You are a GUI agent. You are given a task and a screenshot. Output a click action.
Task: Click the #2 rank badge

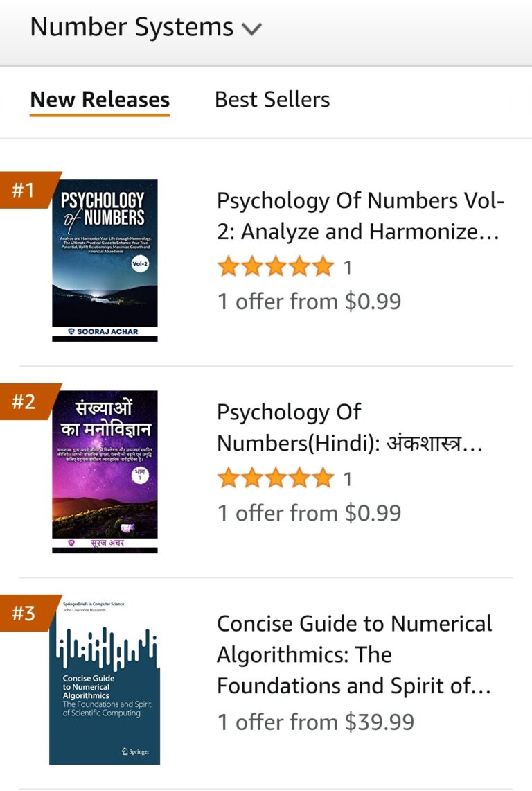(24, 401)
